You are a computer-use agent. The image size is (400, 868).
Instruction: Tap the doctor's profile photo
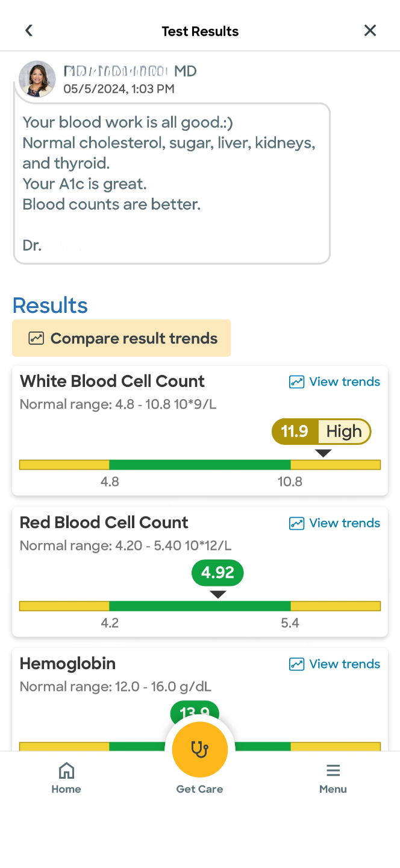(37, 79)
